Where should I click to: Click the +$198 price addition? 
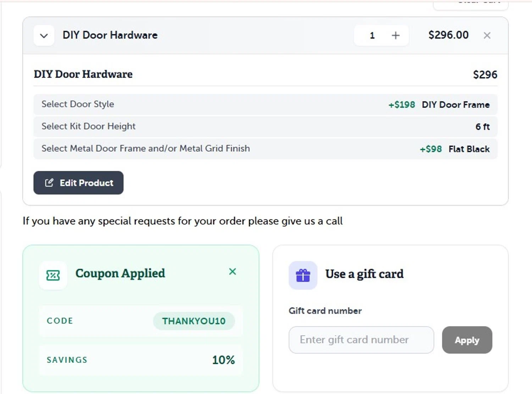click(402, 105)
